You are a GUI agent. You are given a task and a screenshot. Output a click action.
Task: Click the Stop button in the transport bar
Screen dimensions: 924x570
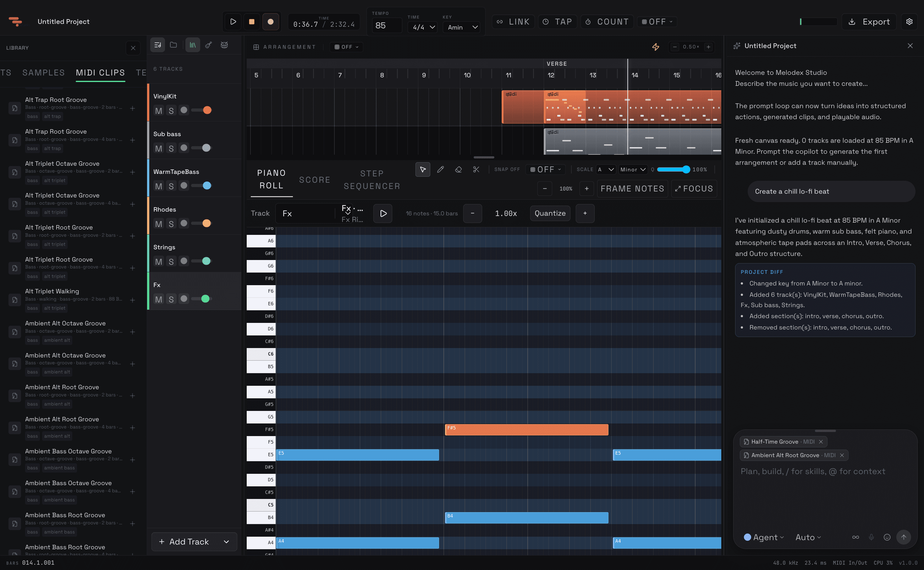click(x=252, y=22)
